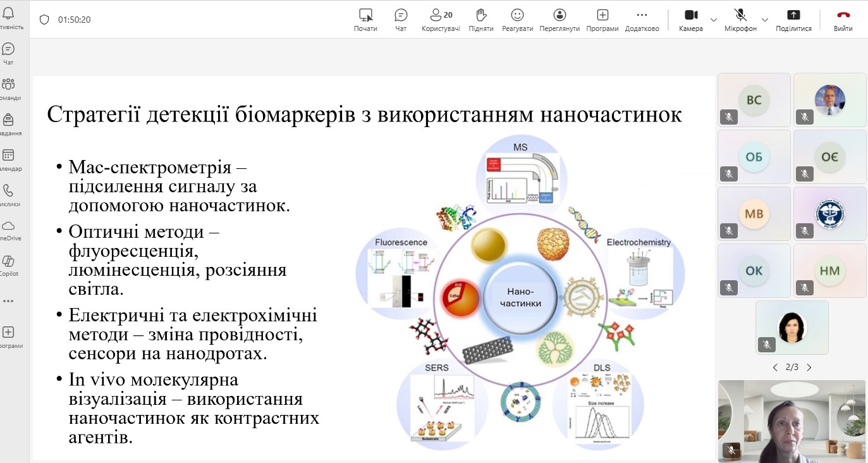Click the "Fluorescence" label in the diagram

tap(401, 242)
